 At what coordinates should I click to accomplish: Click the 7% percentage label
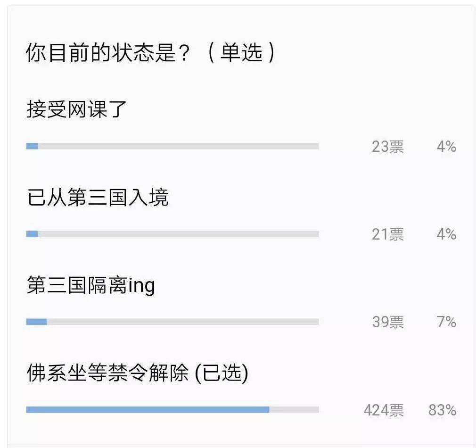(446, 322)
